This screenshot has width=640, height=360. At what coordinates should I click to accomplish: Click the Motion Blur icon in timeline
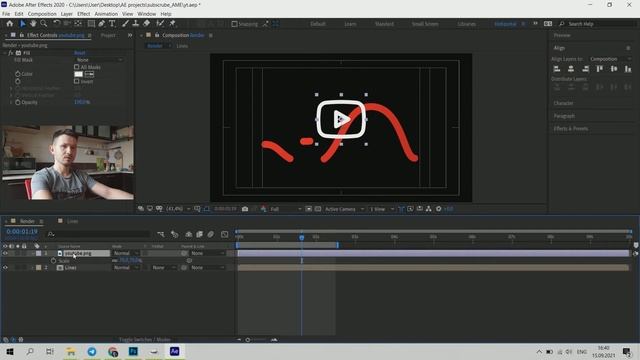pyautogui.click(x=211, y=234)
